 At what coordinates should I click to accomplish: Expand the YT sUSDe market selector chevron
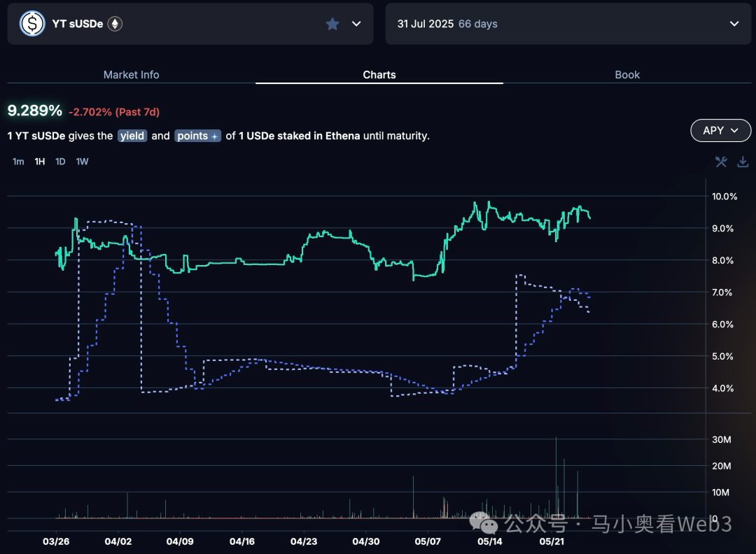click(x=356, y=24)
